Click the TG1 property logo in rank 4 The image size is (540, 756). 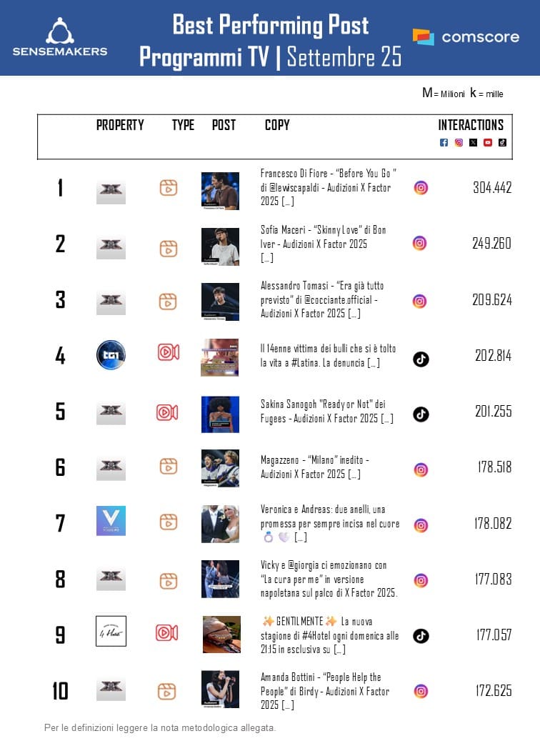(x=111, y=354)
